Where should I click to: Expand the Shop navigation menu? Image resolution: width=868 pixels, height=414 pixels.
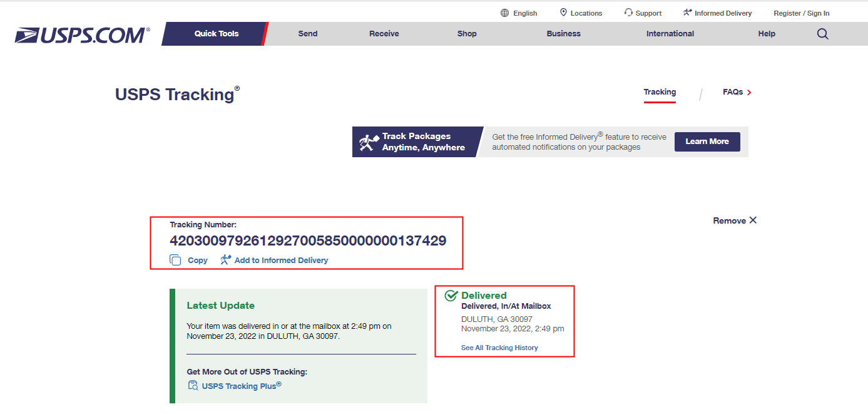pyautogui.click(x=467, y=34)
